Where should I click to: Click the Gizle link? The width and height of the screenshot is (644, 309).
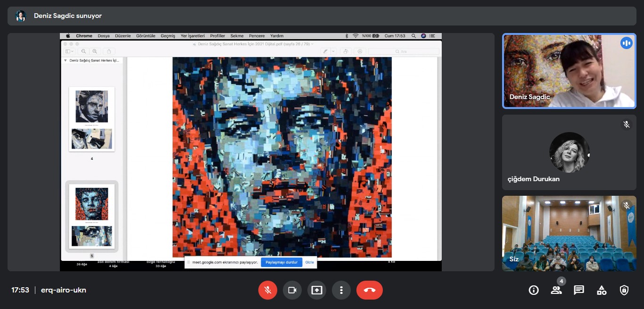tap(309, 262)
